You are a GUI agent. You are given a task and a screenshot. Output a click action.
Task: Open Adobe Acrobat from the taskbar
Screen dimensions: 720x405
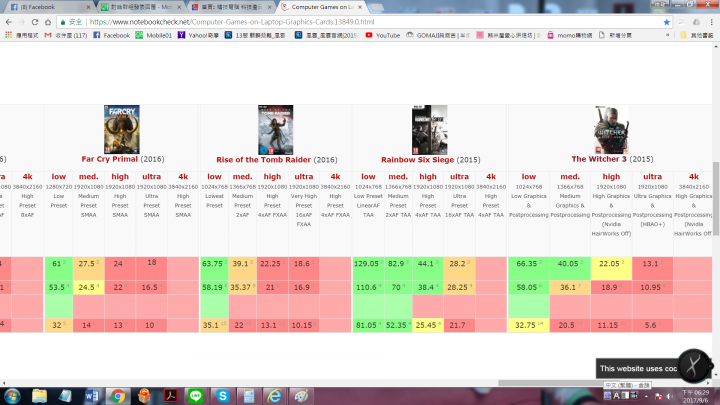coord(170,396)
